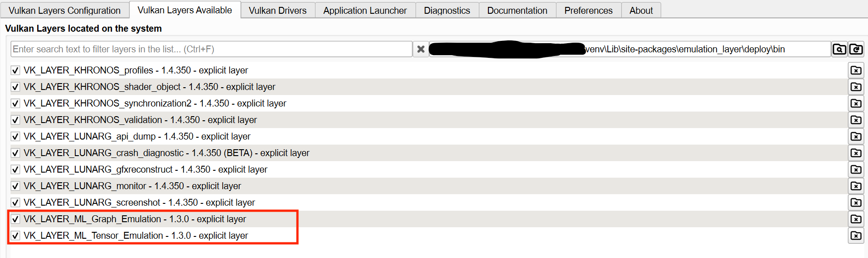Open the Diagnostics tab
This screenshot has height=258, width=868.
point(447,10)
